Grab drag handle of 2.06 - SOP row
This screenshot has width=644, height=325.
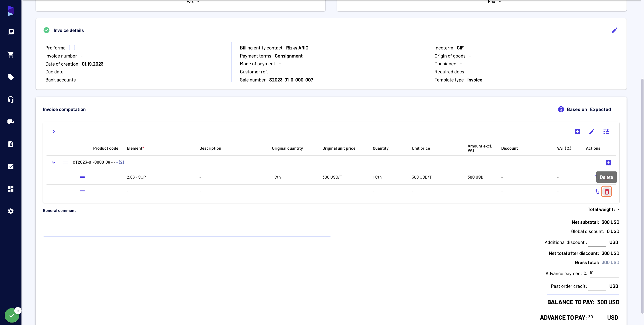82,177
